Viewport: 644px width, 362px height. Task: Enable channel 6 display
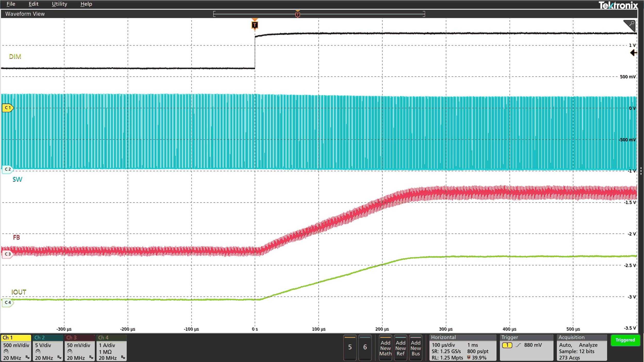pyautogui.click(x=365, y=347)
